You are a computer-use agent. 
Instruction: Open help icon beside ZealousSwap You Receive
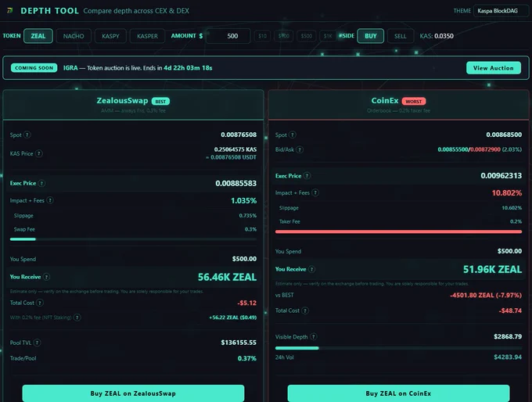(x=46, y=277)
